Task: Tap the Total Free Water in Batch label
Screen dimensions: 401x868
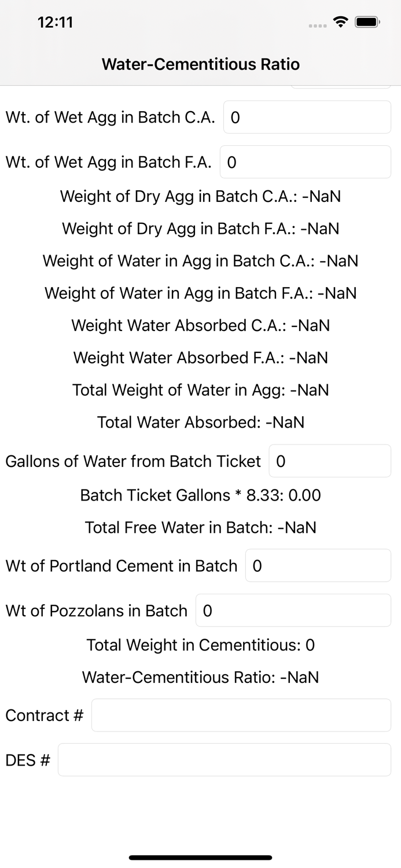Action: (200, 527)
